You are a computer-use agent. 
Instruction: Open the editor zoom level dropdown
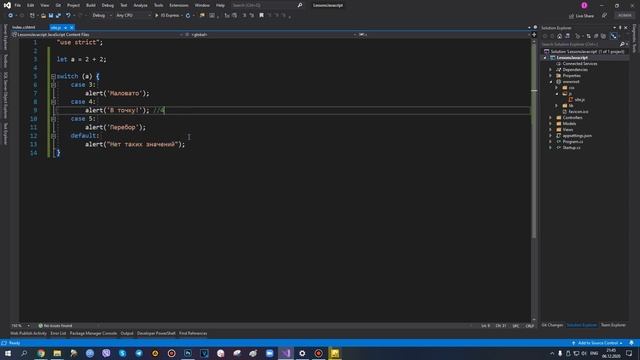(21, 326)
